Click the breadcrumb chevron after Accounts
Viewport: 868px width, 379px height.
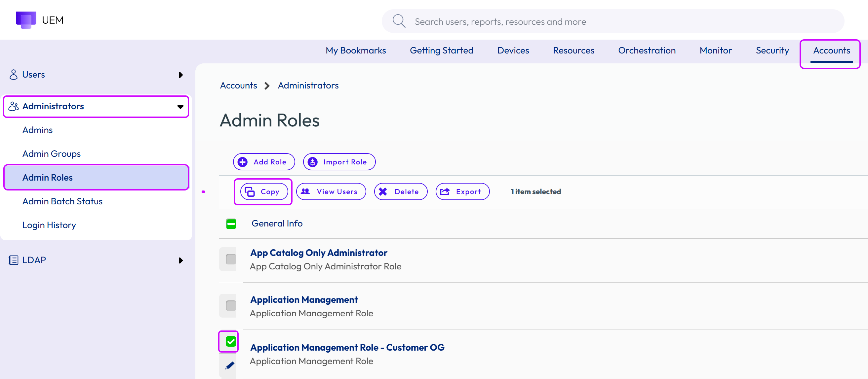[267, 86]
